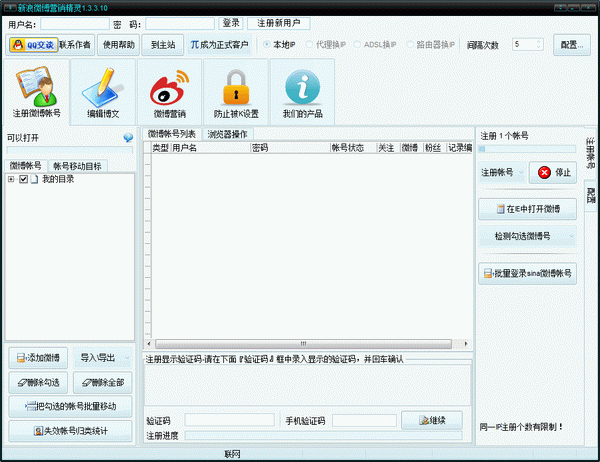
Task: Expand the 我的目录 tree node
Action: click(11, 179)
